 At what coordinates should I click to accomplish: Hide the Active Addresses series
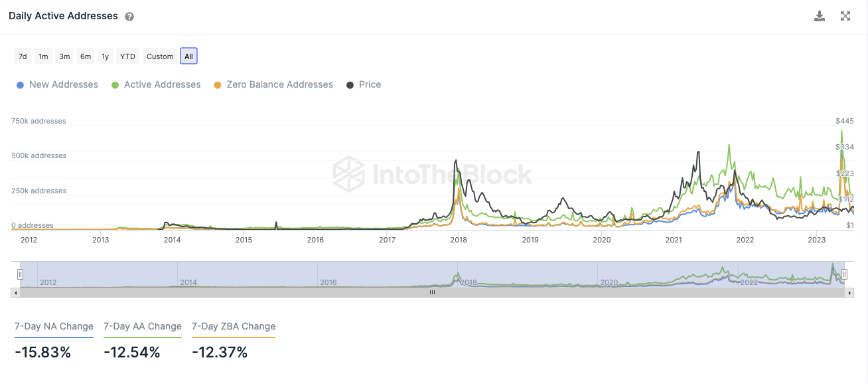click(156, 84)
